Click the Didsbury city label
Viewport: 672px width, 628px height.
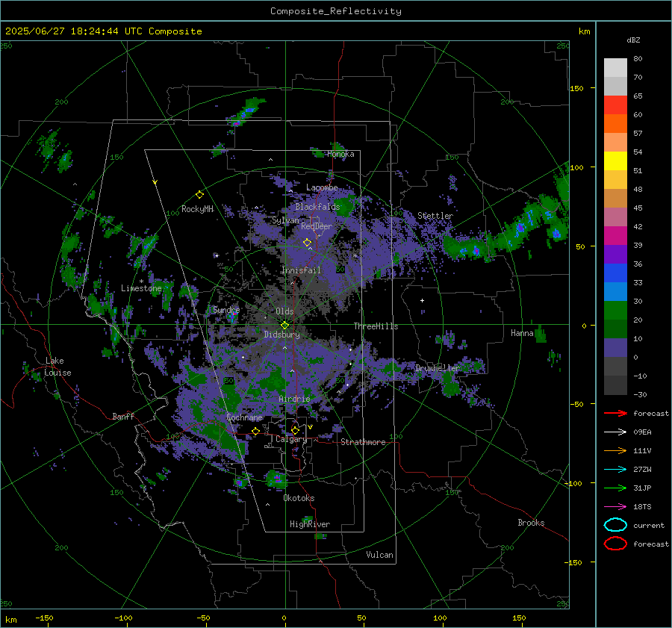click(x=281, y=335)
